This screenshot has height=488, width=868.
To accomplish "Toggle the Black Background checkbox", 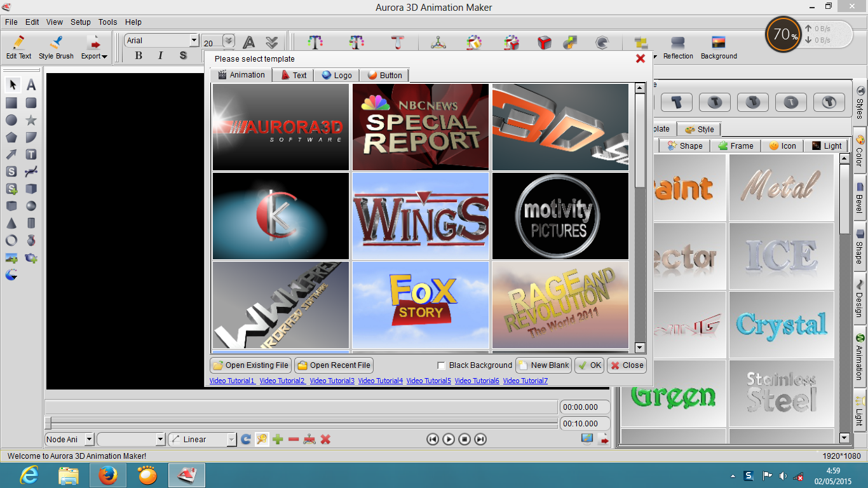I will pyautogui.click(x=442, y=365).
